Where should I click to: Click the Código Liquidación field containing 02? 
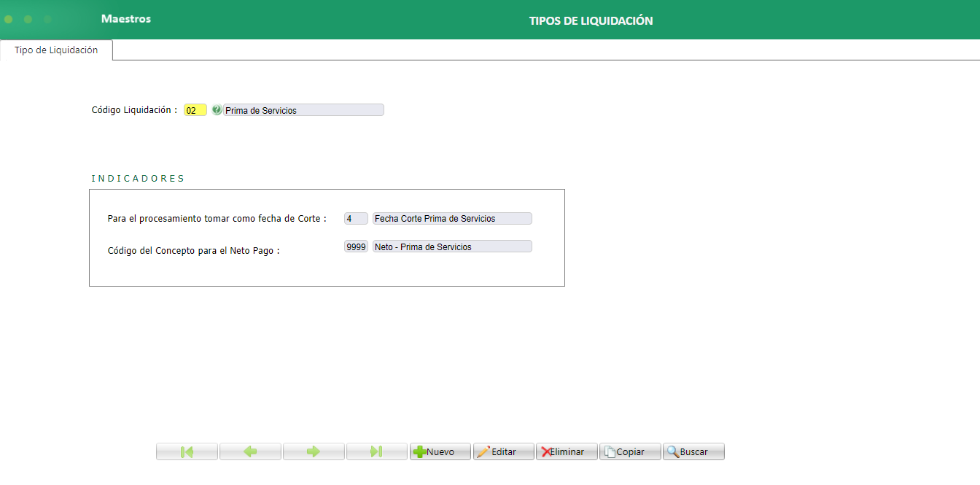tap(195, 110)
